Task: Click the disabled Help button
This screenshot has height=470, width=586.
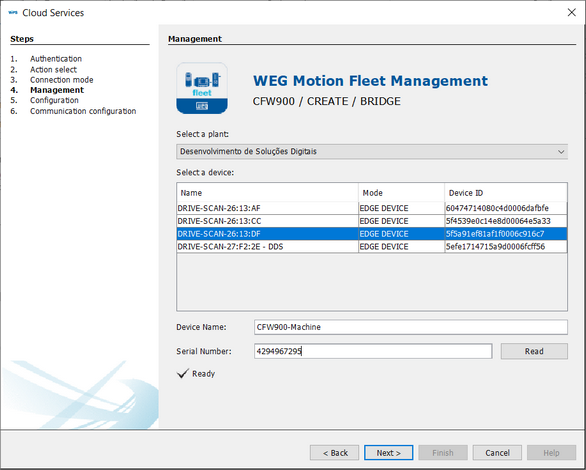Action: [x=551, y=452]
